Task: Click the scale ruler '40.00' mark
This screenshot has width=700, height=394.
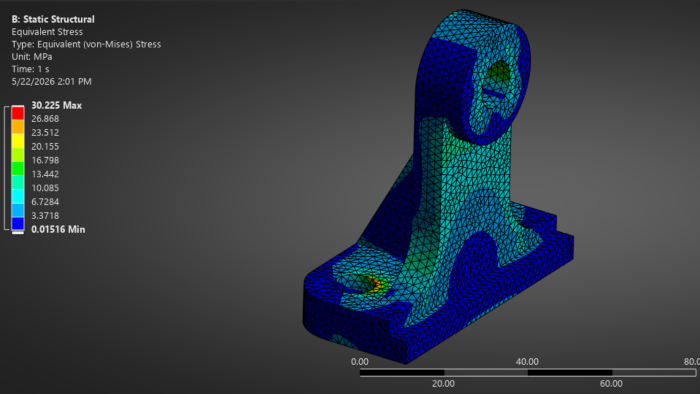Action: pos(527,362)
